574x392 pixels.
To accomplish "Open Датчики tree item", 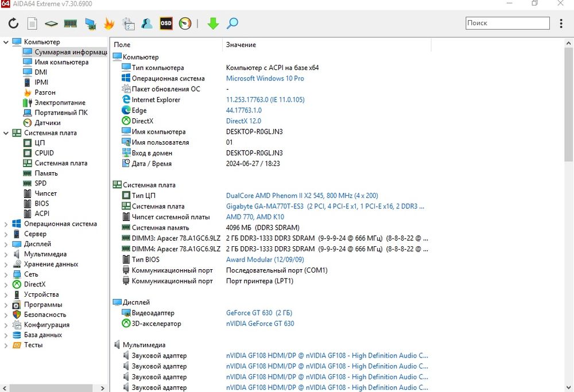I will click(48, 123).
